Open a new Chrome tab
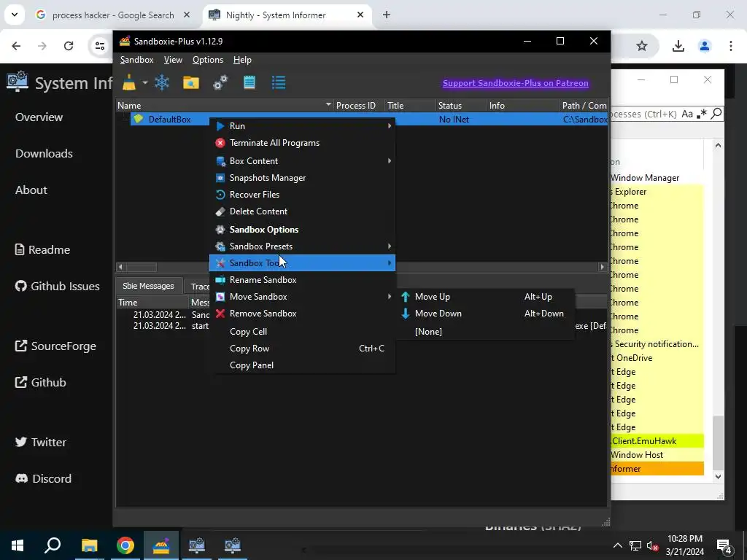Image resolution: width=747 pixels, height=560 pixels. click(387, 15)
